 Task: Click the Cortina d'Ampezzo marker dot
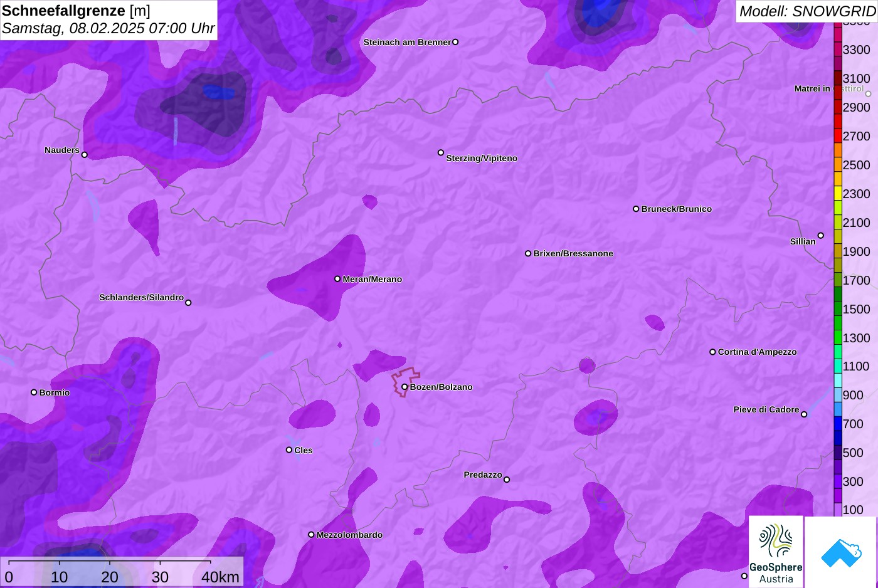[x=712, y=352]
